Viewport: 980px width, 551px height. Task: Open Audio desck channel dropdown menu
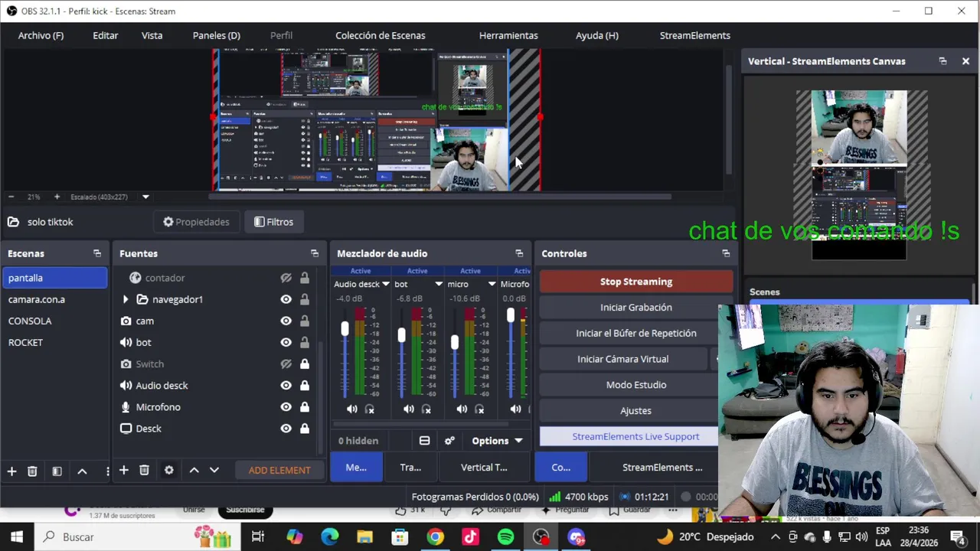pyautogui.click(x=386, y=284)
